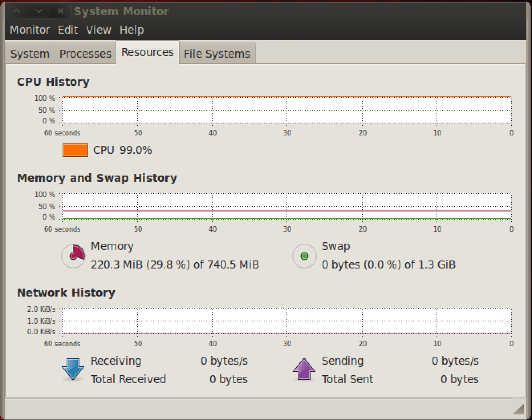532x420 pixels.
Task: Open the Edit menu
Action: coord(68,30)
